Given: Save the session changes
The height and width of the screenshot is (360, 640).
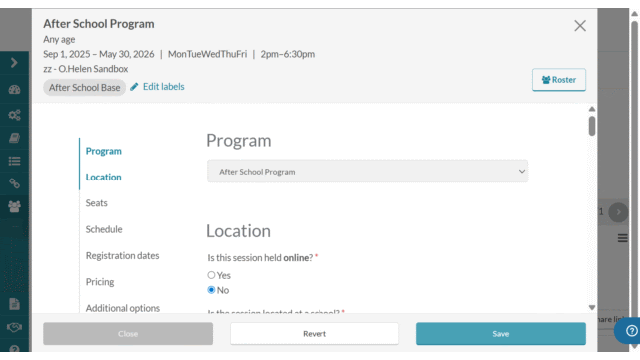Looking at the screenshot, I should pyautogui.click(x=501, y=333).
